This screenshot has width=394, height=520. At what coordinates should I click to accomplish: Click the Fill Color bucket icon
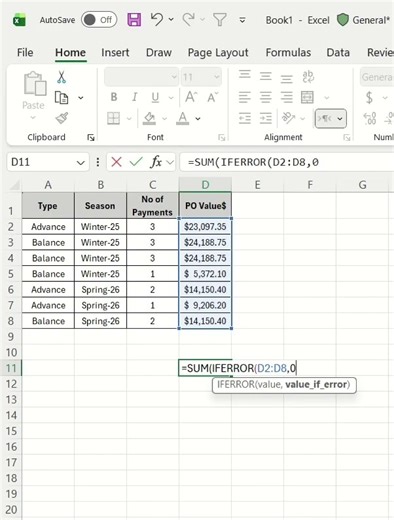point(149,118)
